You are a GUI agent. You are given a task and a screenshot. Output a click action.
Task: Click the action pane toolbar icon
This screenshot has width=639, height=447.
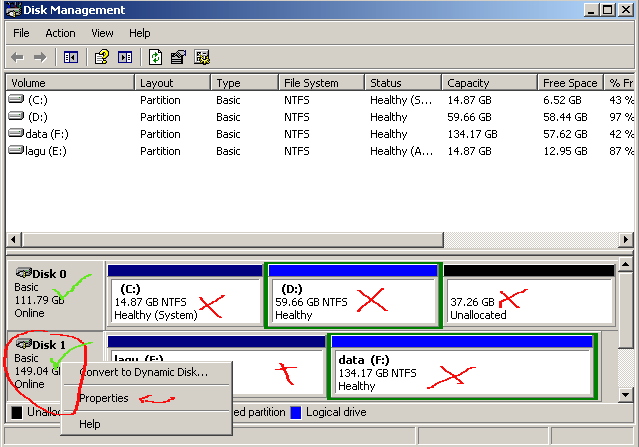tap(125, 57)
